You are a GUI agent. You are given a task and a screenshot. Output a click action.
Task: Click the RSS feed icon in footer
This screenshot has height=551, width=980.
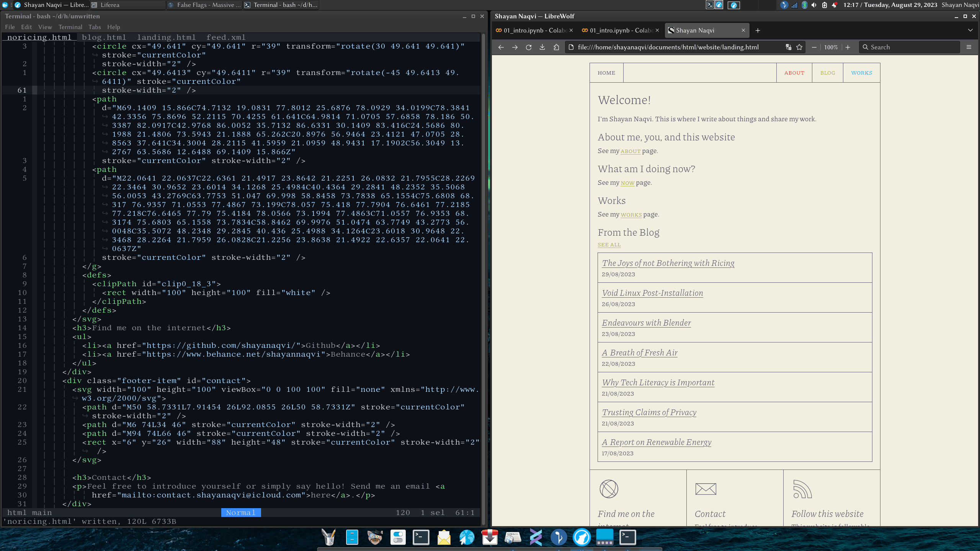[802, 489]
